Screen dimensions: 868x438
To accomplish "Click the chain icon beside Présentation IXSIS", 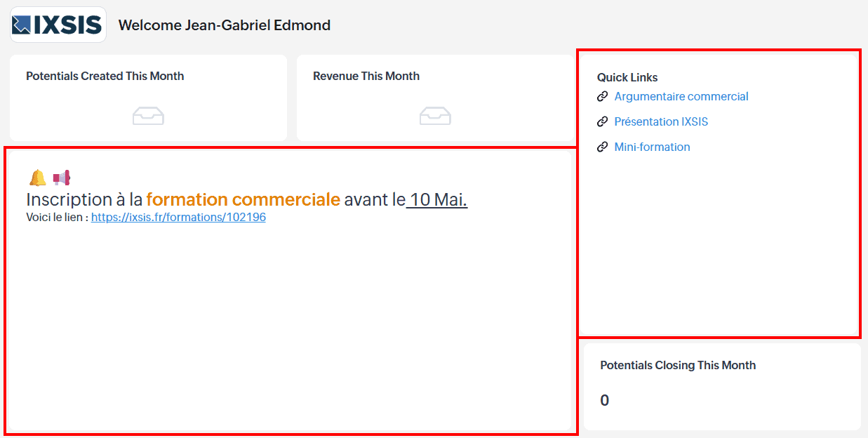I will point(602,122).
